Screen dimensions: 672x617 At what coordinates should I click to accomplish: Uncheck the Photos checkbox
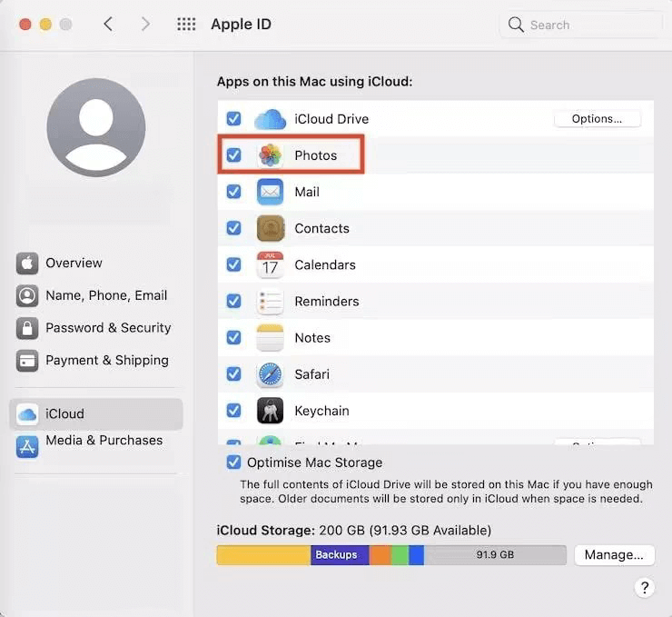click(x=234, y=155)
